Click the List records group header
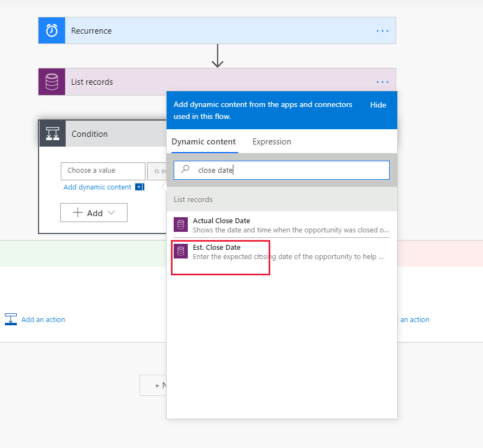483x448 pixels. click(x=282, y=199)
